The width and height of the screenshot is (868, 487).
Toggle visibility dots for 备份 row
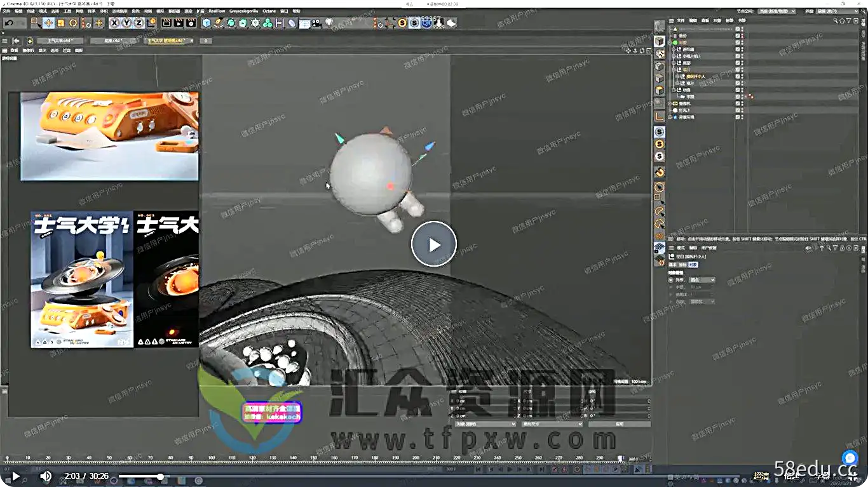pyautogui.click(x=742, y=36)
